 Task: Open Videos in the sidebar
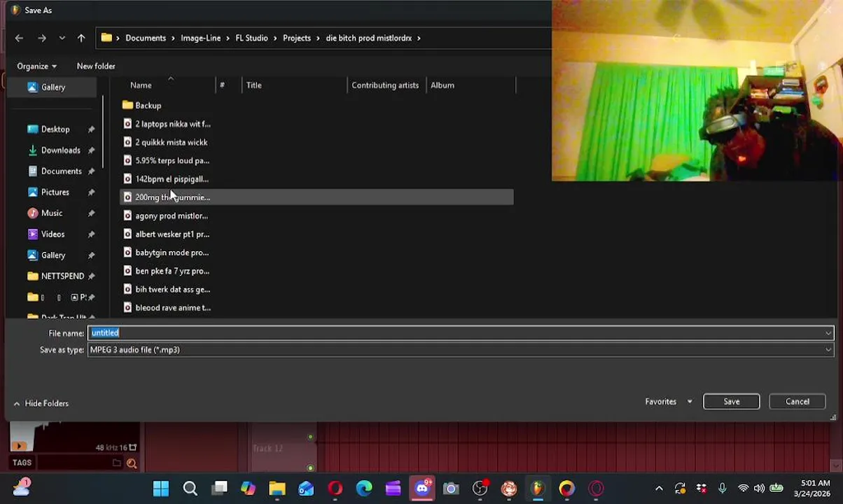click(x=53, y=234)
